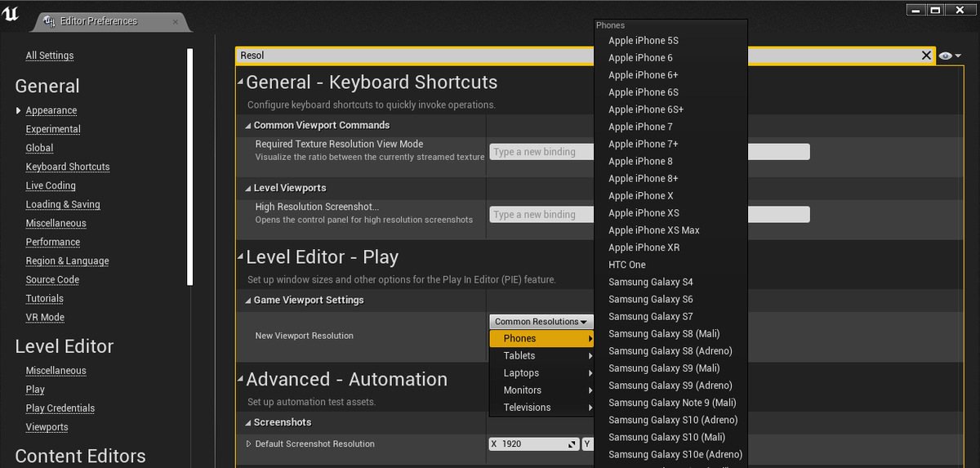Viewport: 980px width, 468px height.
Task: Open the Televisions submenu
Action: coord(541,407)
